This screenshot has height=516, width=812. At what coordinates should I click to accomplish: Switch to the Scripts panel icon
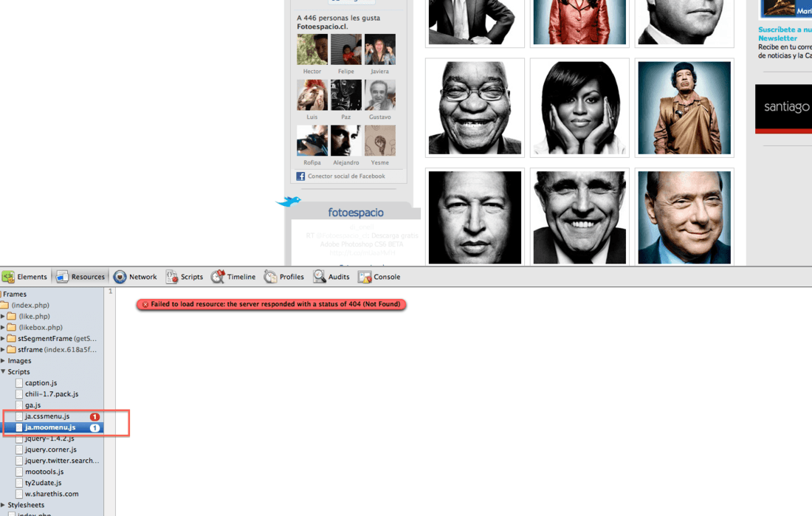[171, 277]
